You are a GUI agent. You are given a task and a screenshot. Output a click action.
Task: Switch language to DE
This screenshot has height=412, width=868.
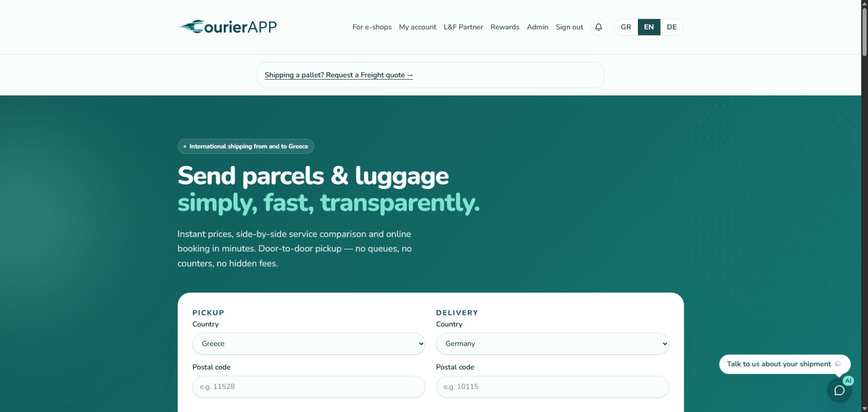pyautogui.click(x=672, y=27)
